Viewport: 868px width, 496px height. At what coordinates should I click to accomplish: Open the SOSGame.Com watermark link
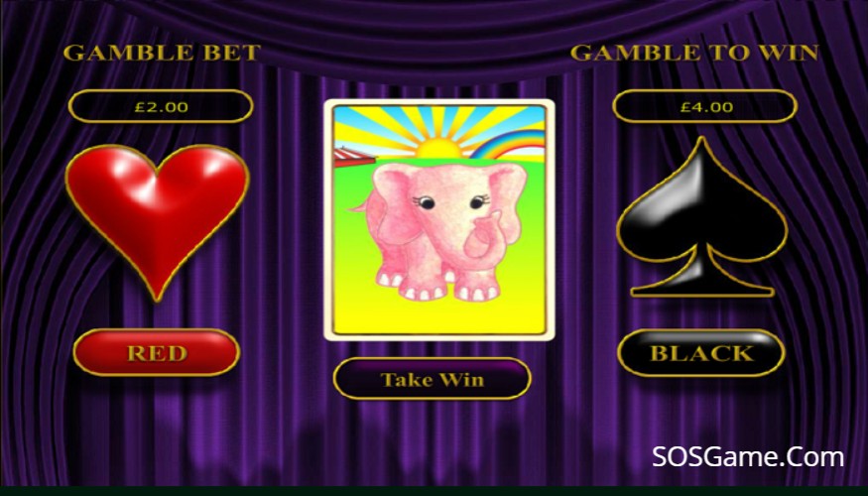[748, 457]
